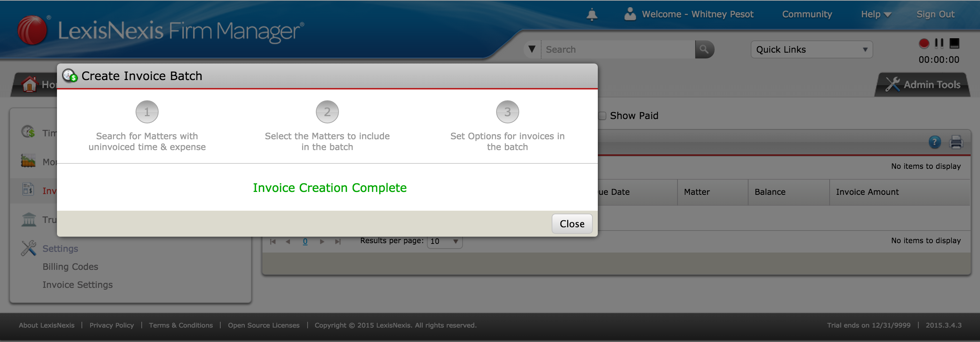This screenshot has height=342, width=980.
Task: Click step 2 circle in wizard
Action: pyautogui.click(x=327, y=112)
